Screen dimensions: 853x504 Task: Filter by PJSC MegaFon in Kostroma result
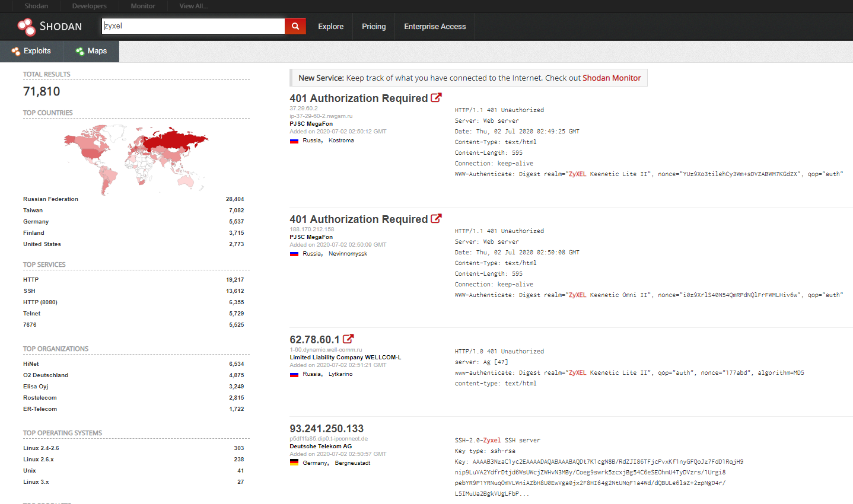[x=311, y=124]
